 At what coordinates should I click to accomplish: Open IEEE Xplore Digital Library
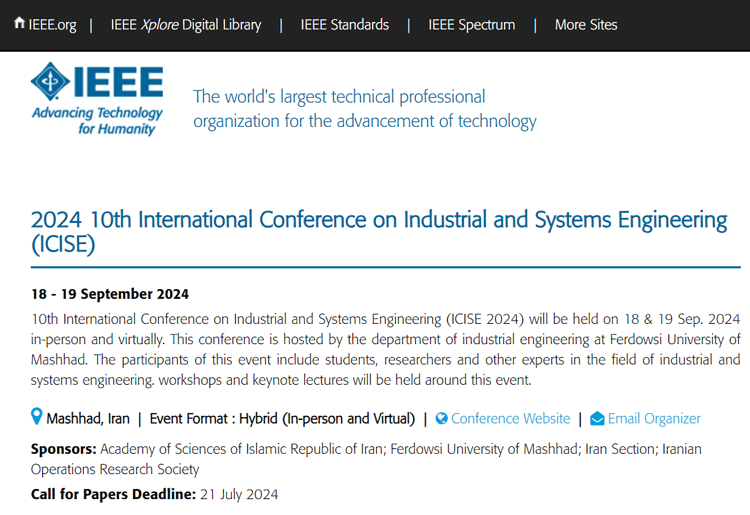tap(186, 25)
